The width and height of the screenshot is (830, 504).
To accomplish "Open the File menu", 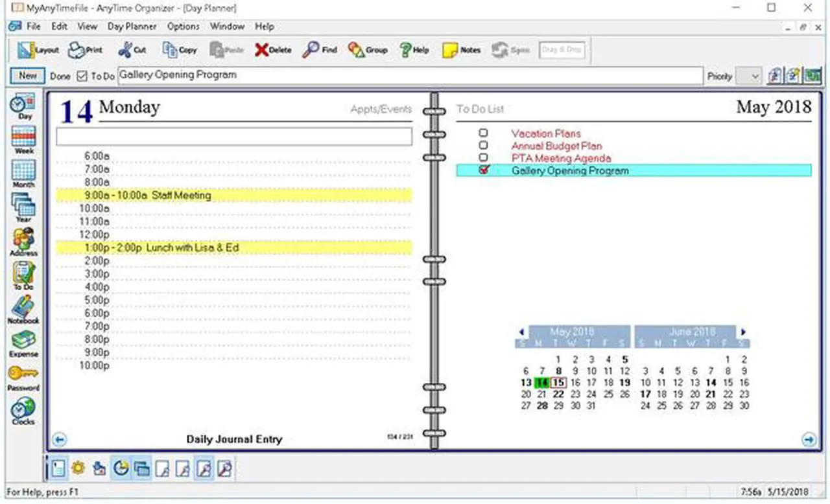I will pyautogui.click(x=34, y=27).
